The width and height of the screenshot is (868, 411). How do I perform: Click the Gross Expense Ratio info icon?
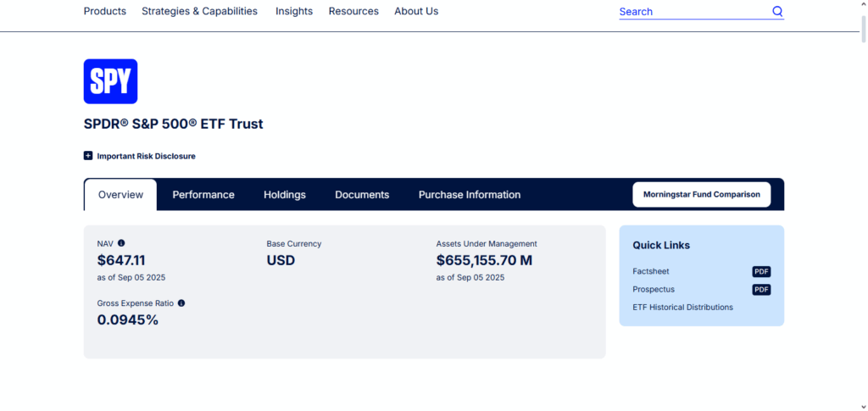click(x=181, y=303)
